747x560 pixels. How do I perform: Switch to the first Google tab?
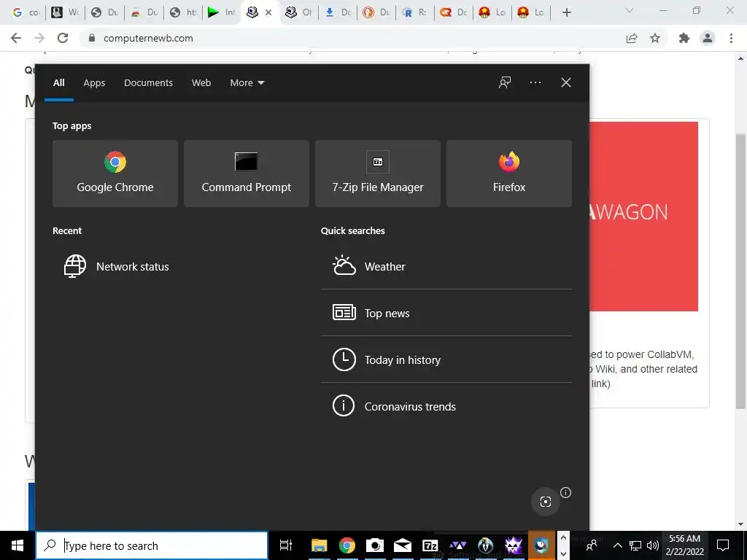click(x=26, y=12)
